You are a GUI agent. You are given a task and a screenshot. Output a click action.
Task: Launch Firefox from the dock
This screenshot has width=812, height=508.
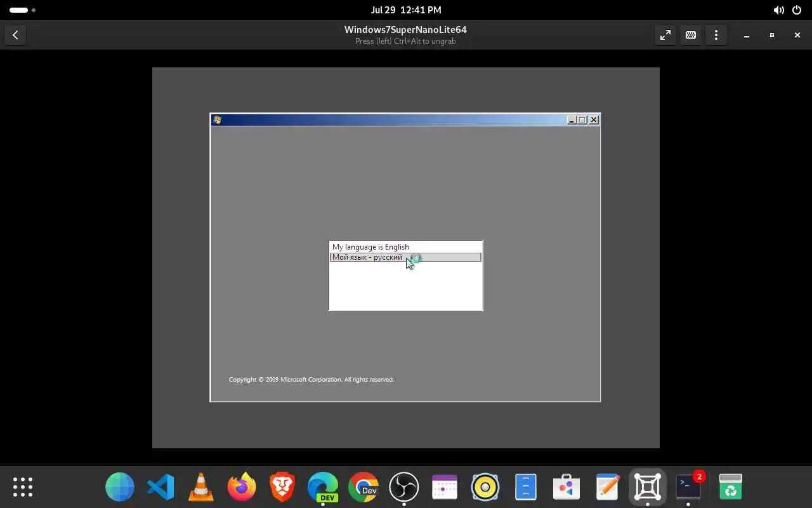(242, 487)
